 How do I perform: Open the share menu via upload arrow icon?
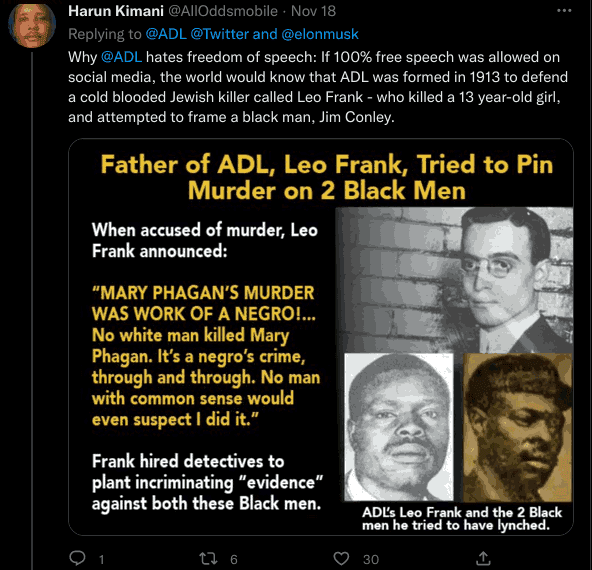[483, 558]
